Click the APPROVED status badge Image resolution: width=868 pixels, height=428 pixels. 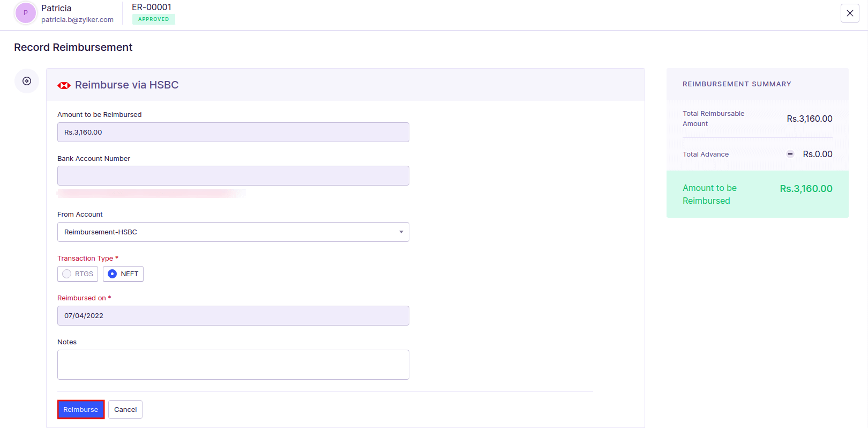[154, 19]
